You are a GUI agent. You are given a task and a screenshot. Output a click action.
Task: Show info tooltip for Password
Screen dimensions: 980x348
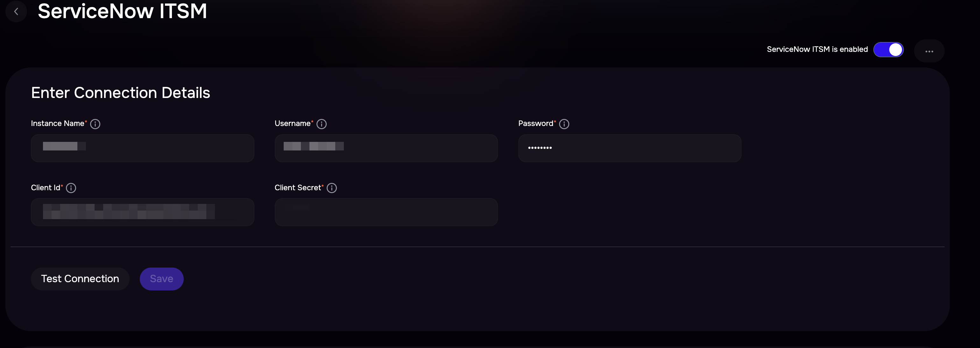(x=564, y=124)
